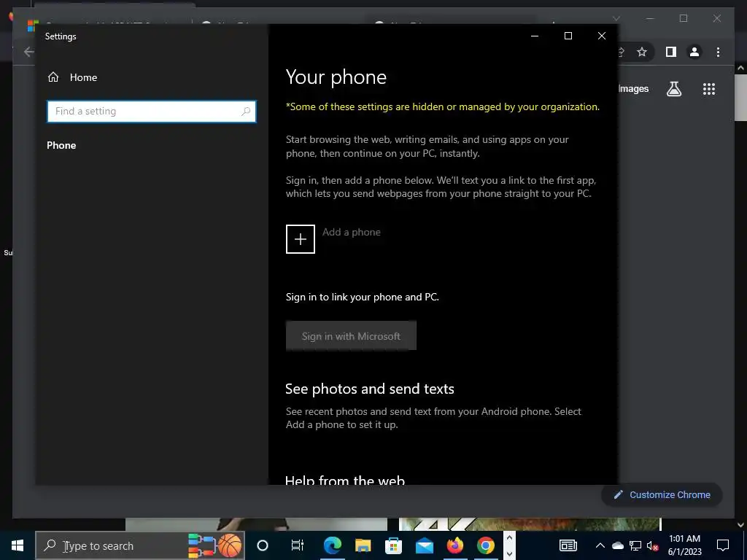Image resolution: width=747 pixels, height=560 pixels.
Task: Open Images link on Google page
Action: [x=634, y=88]
